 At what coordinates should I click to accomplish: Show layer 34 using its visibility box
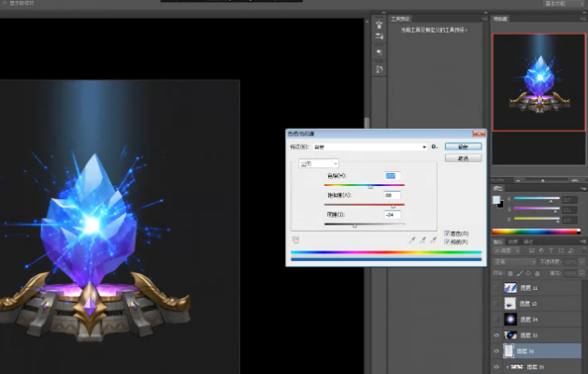pos(496,319)
